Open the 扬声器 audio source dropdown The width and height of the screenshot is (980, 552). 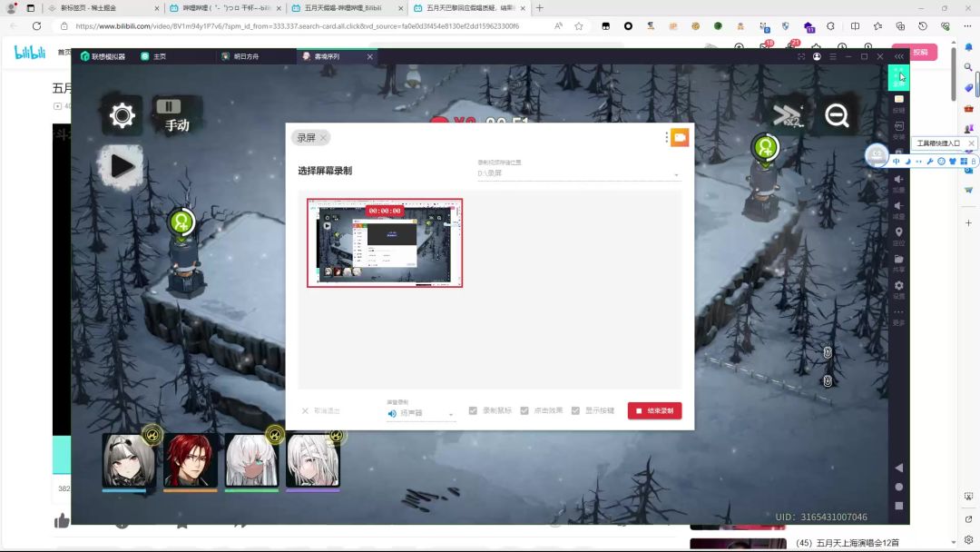pos(422,414)
